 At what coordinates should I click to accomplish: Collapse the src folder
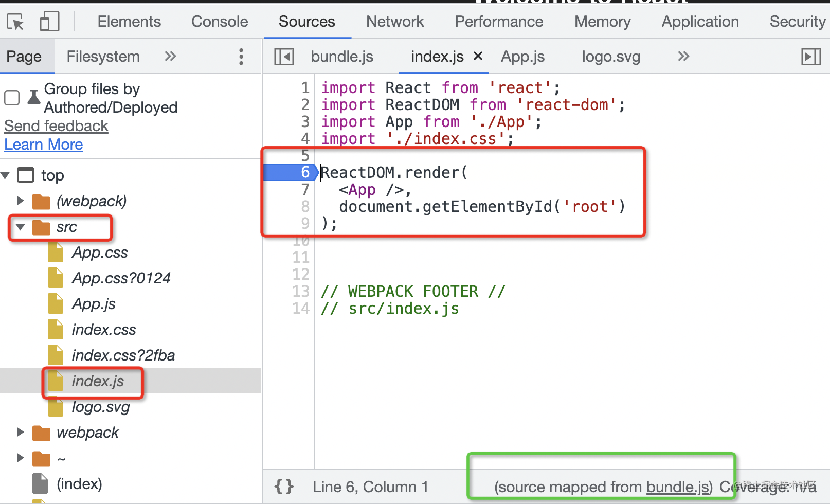click(21, 227)
